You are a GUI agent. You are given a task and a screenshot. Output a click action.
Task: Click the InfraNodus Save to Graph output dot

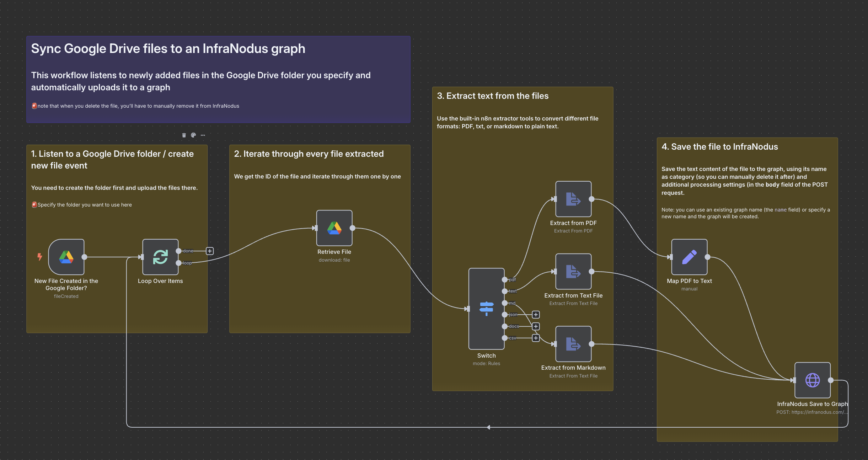click(x=831, y=380)
